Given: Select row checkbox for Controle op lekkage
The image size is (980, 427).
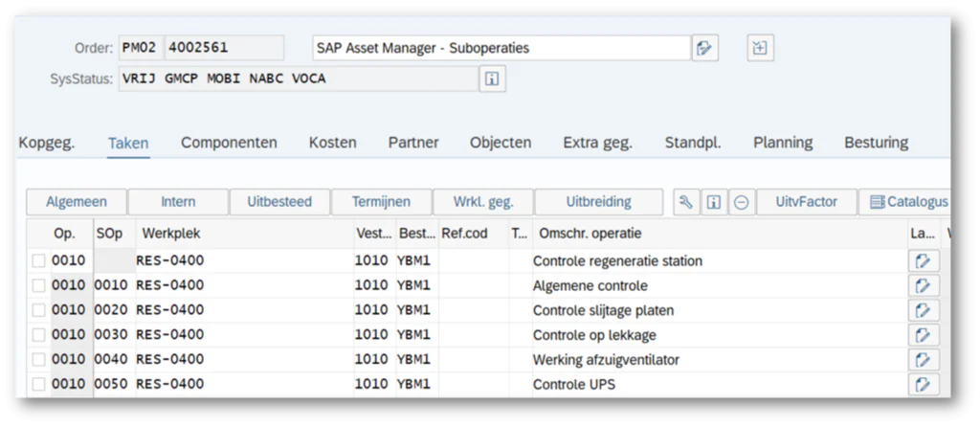Looking at the screenshot, I should point(38,335).
